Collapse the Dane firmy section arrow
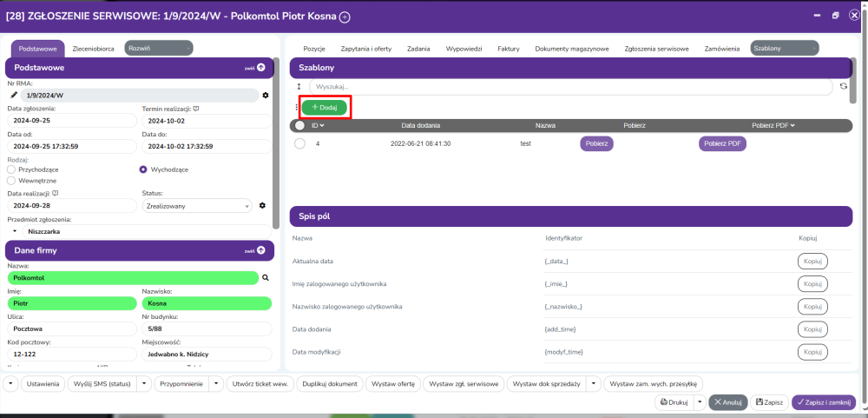This screenshot has width=868, height=418. tap(260, 250)
